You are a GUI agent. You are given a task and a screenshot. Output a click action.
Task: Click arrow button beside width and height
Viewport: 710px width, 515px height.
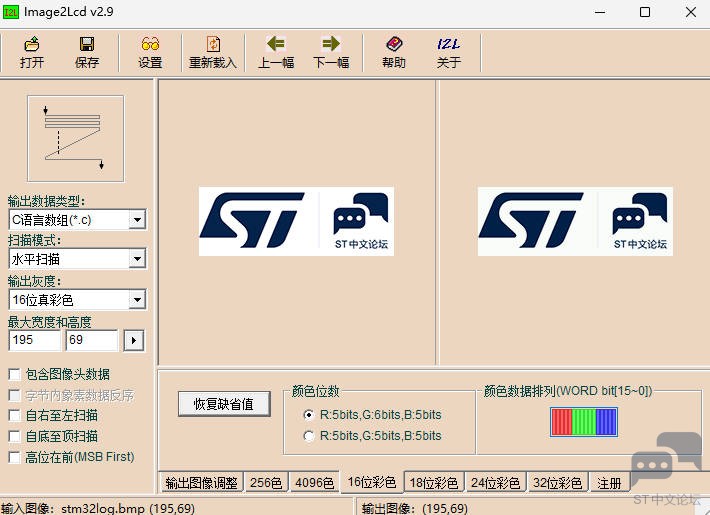coord(134,340)
